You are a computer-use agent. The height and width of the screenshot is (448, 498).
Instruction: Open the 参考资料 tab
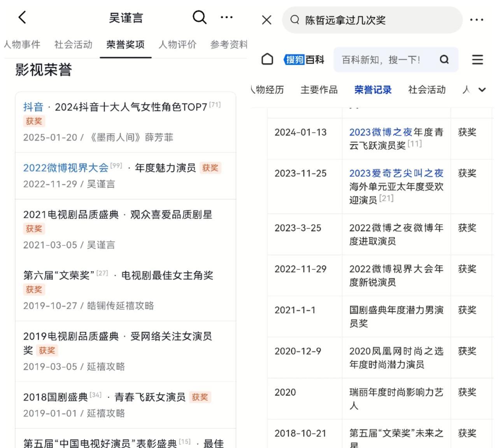[229, 44]
